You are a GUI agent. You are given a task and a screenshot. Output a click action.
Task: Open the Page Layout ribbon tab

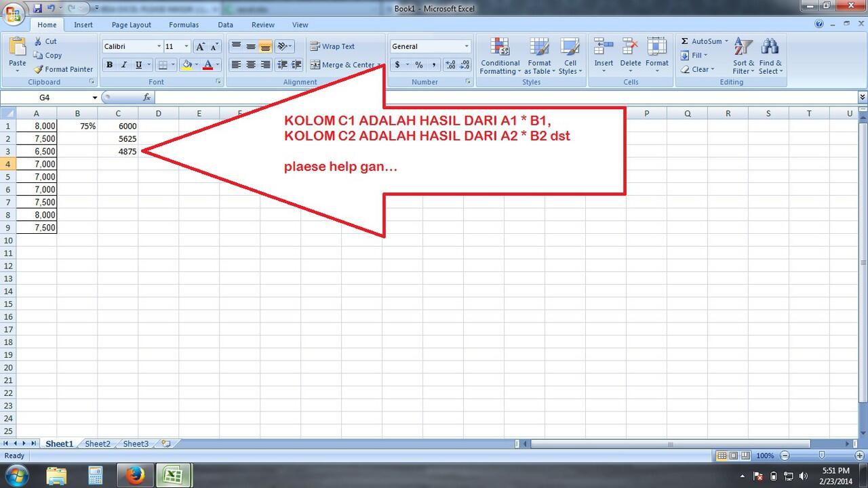(132, 25)
